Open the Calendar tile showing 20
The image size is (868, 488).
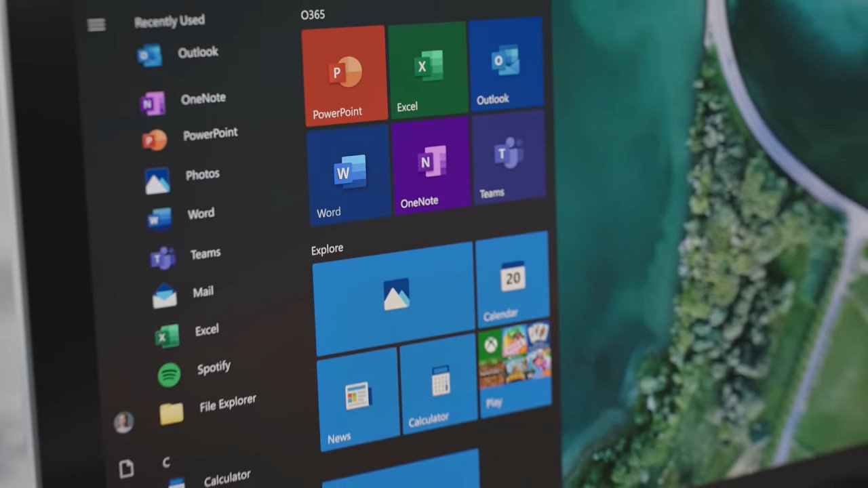[513, 279]
